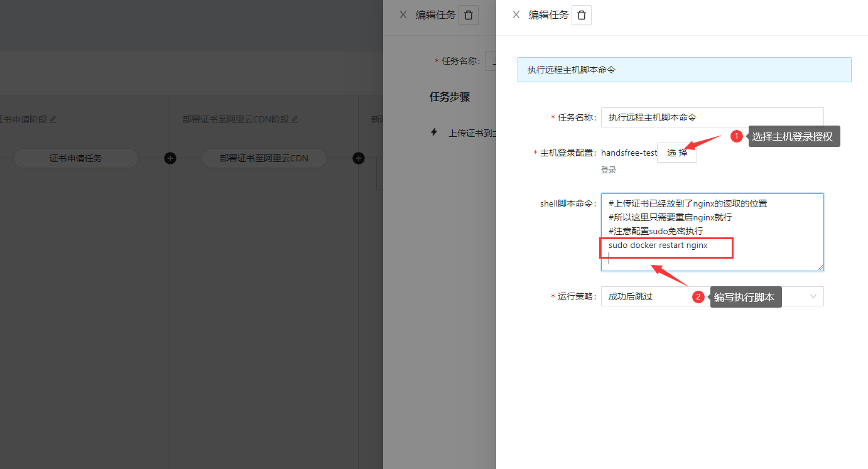Click the lightning bolt step icon
Viewport: 868px width, 469px height.
(x=433, y=132)
